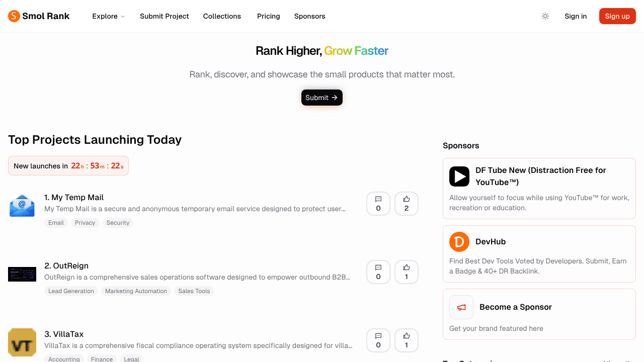Open comments for OutReign

pos(378,272)
